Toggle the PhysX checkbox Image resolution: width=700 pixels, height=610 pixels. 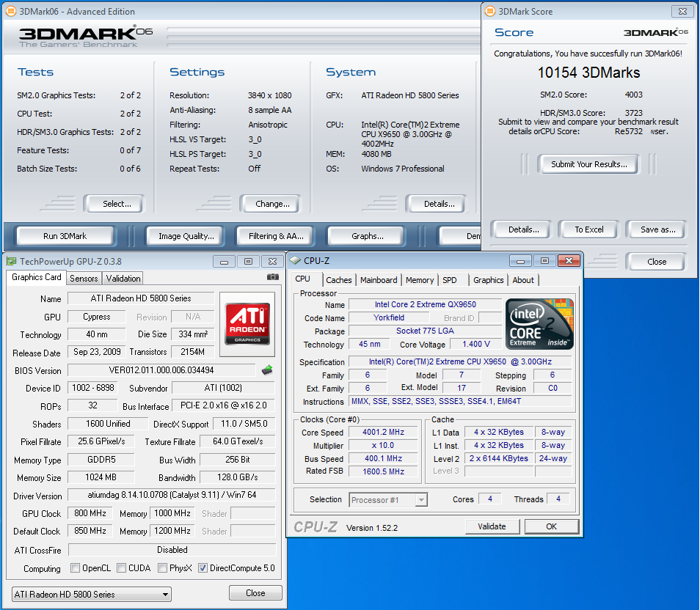tap(162, 568)
